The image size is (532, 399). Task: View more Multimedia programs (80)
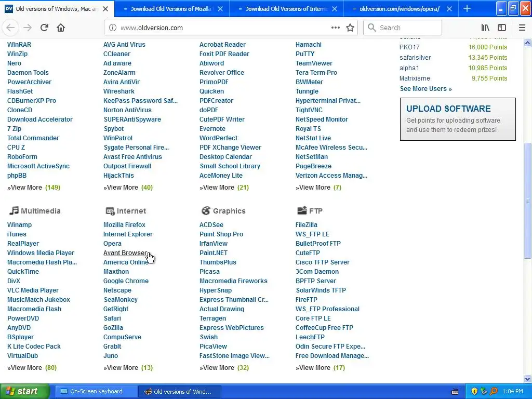click(x=32, y=368)
